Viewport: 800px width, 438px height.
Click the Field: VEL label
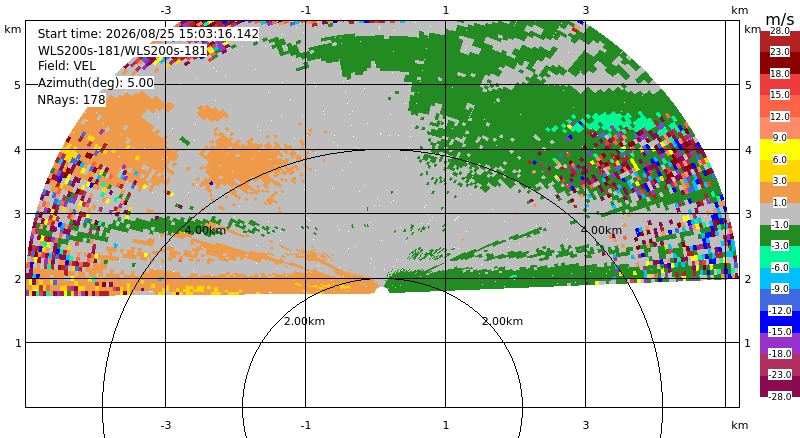pyautogui.click(x=67, y=66)
